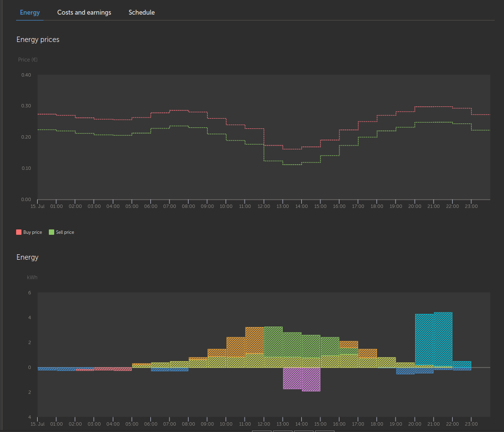Toggle the green Sell price legend swatch

coord(51,232)
